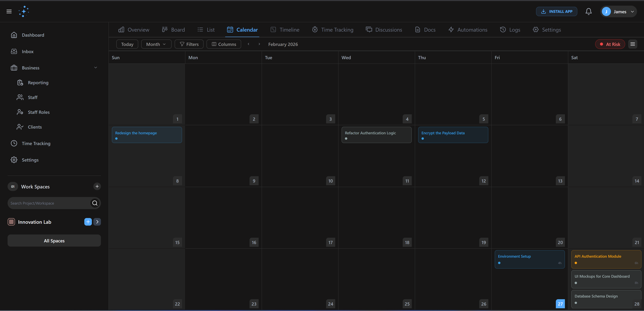The height and width of the screenshot is (311, 644).
Task: Click the add Work Space plus icon
Action: (x=97, y=187)
